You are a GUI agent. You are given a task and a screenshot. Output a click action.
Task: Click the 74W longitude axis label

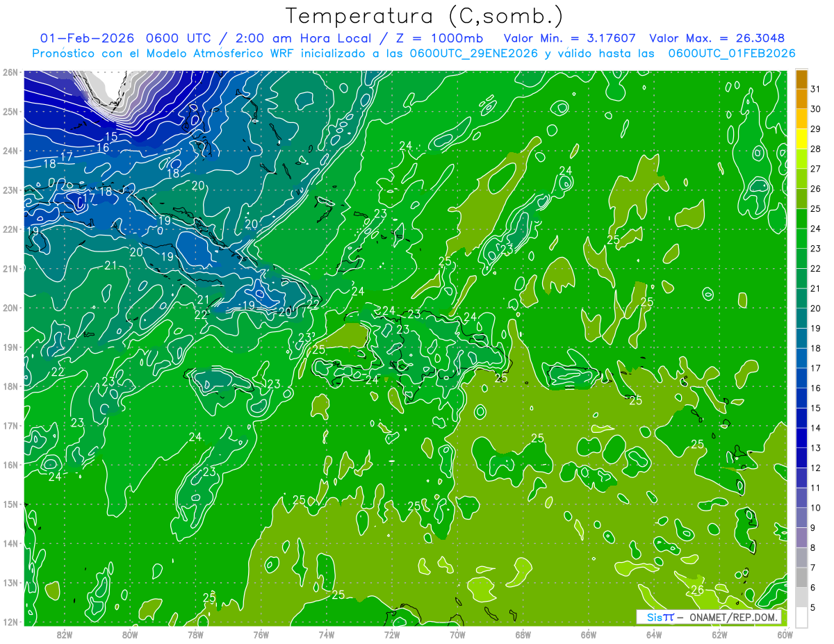coord(327,634)
